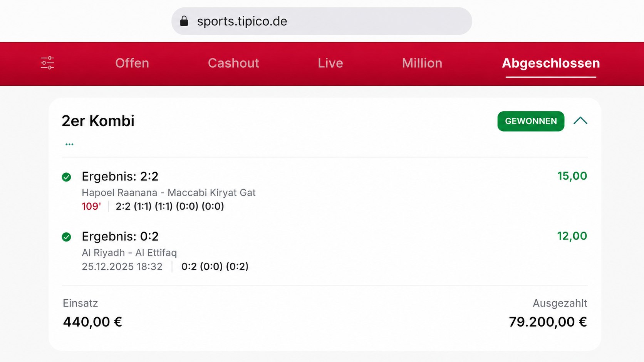The width and height of the screenshot is (644, 362).
Task: Switch to the Cashout tab
Action: 233,63
